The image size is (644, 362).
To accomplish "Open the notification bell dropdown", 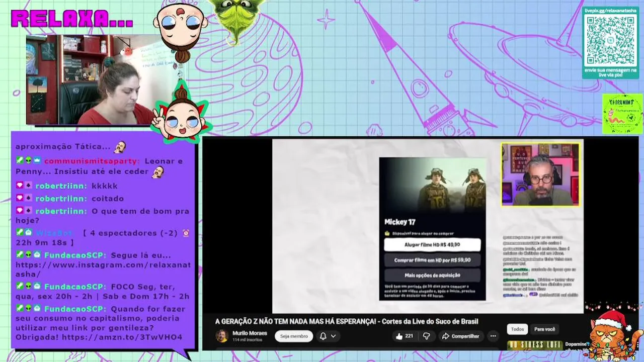I will [328, 336].
